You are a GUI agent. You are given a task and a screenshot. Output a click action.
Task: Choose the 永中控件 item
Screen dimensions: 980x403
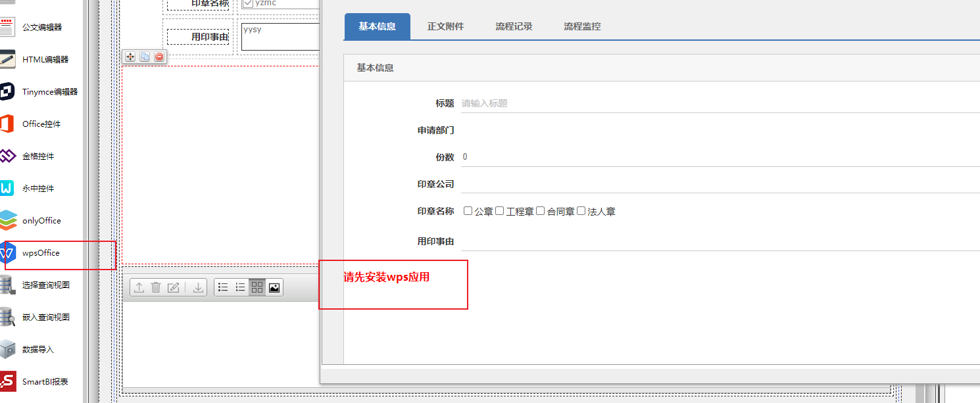coord(39,188)
